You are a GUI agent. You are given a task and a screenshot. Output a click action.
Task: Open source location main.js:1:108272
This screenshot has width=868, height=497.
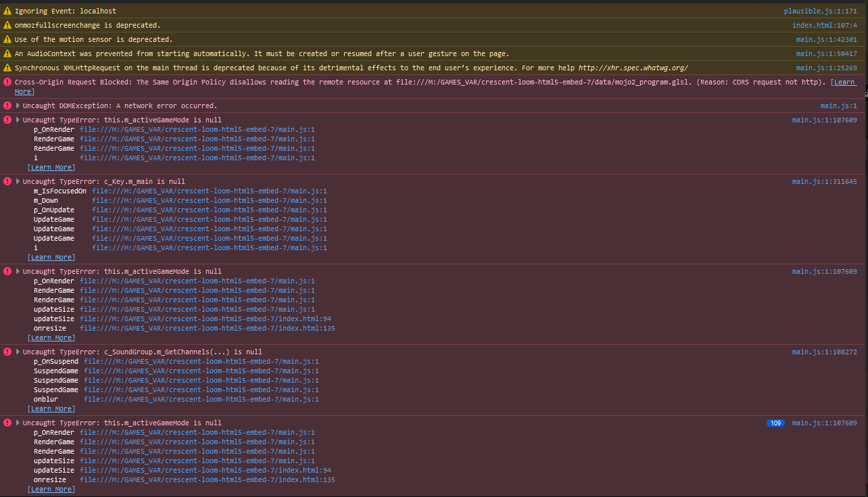coord(824,352)
